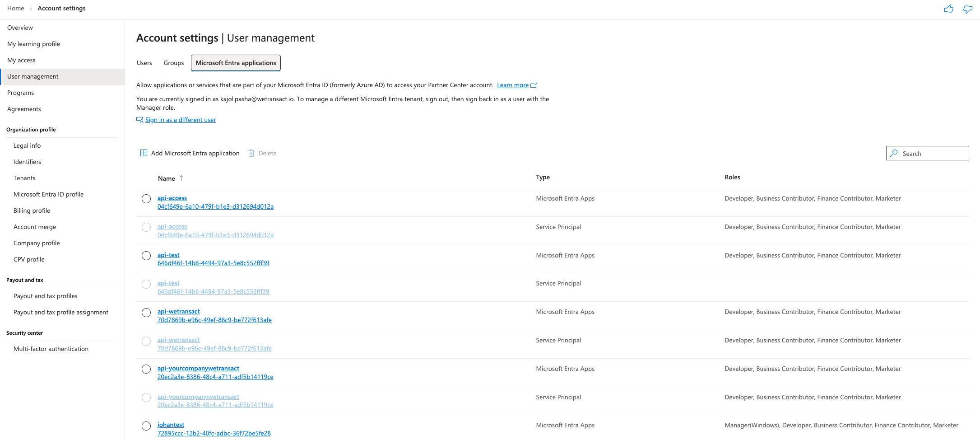Open Overview in the sidebar
Viewport: 980px width, 440px height.
(20, 28)
